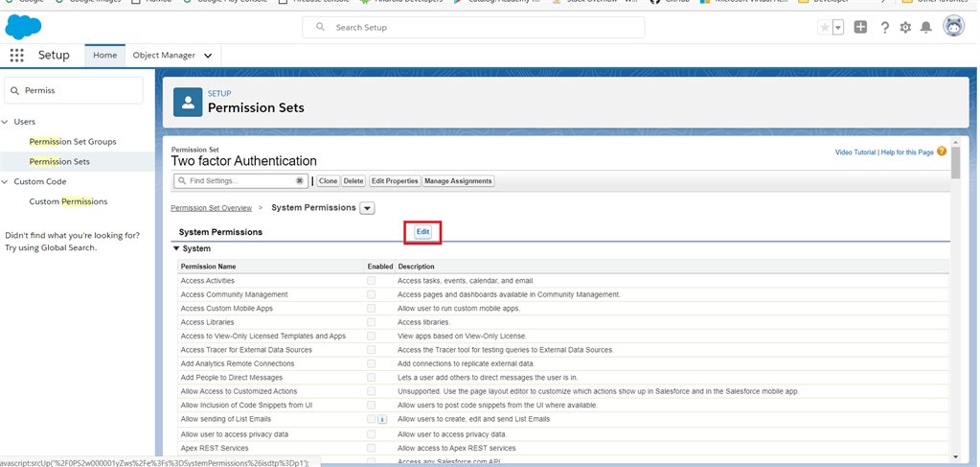Open Global Actions plus icon
Image resolution: width=980 pixels, height=467 pixels.
[x=860, y=27]
